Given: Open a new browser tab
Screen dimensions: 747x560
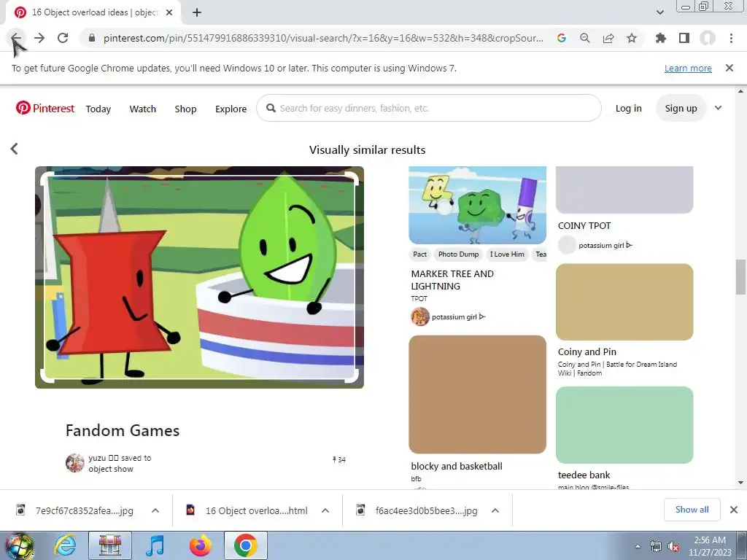Looking at the screenshot, I should point(197,13).
